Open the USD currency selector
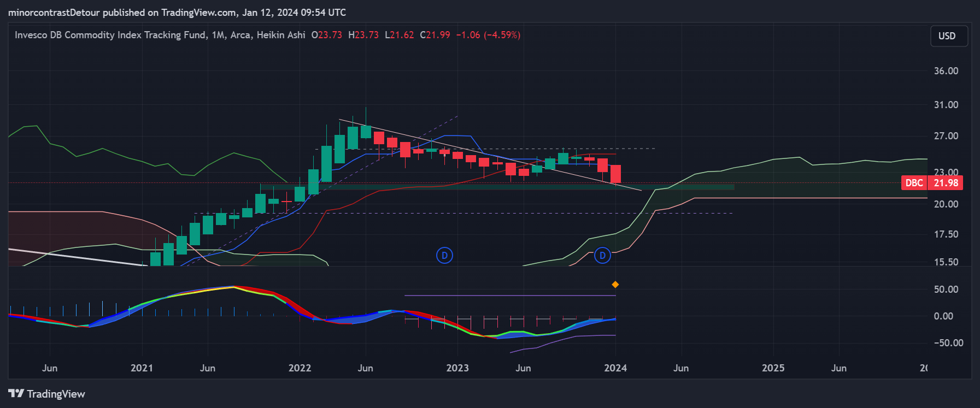 pyautogui.click(x=949, y=36)
